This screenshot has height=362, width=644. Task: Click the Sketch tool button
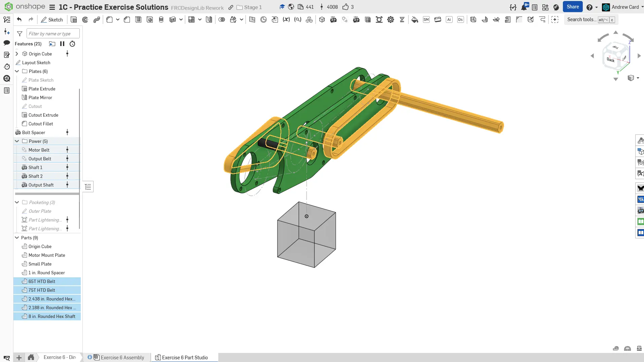(x=52, y=19)
